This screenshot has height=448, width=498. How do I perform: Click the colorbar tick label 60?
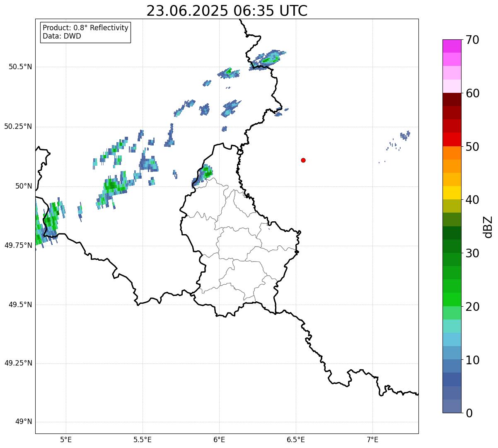coord(472,93)
